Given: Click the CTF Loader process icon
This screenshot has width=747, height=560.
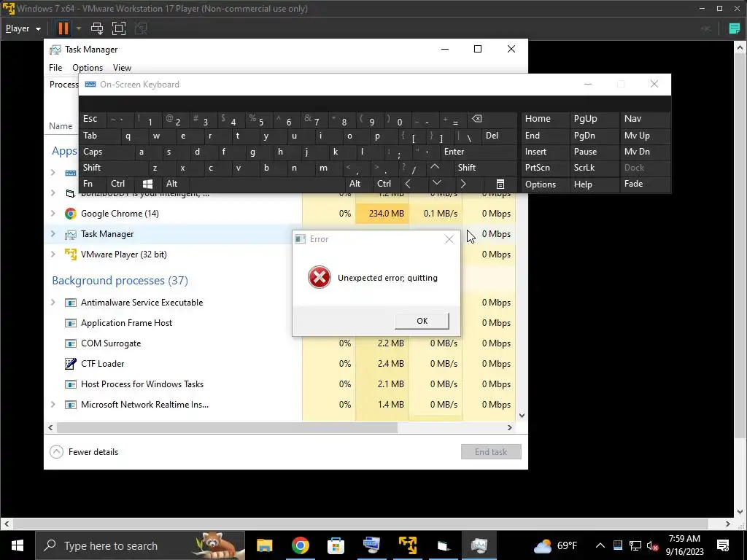Looking at the screenshot, I should (x=71, y=364).
